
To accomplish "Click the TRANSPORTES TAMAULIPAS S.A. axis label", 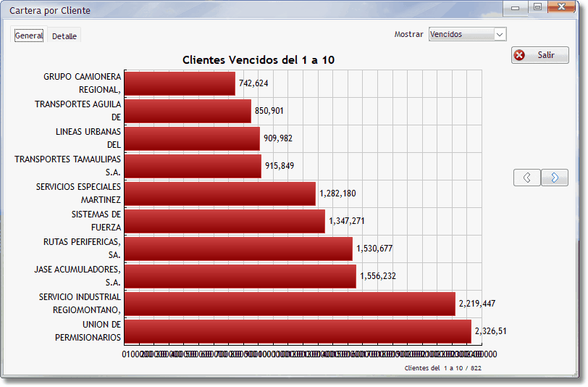I will [67, 165].
